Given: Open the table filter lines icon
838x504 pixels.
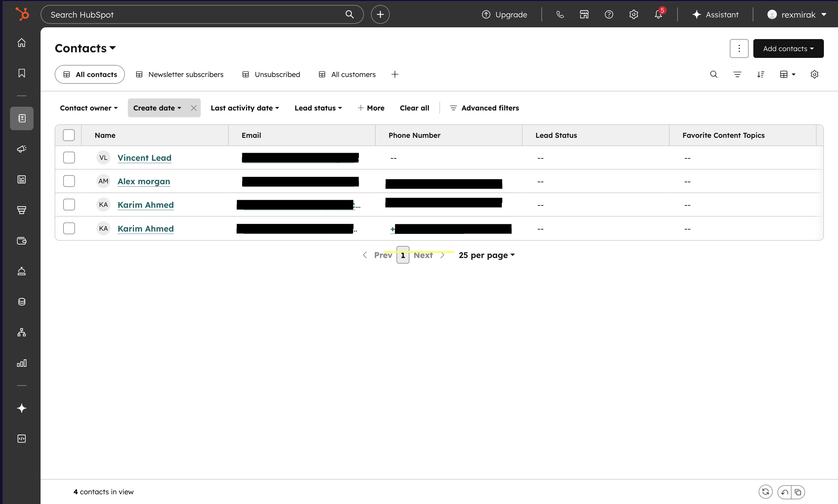Looking at the screenshot, I should point(737,74).
